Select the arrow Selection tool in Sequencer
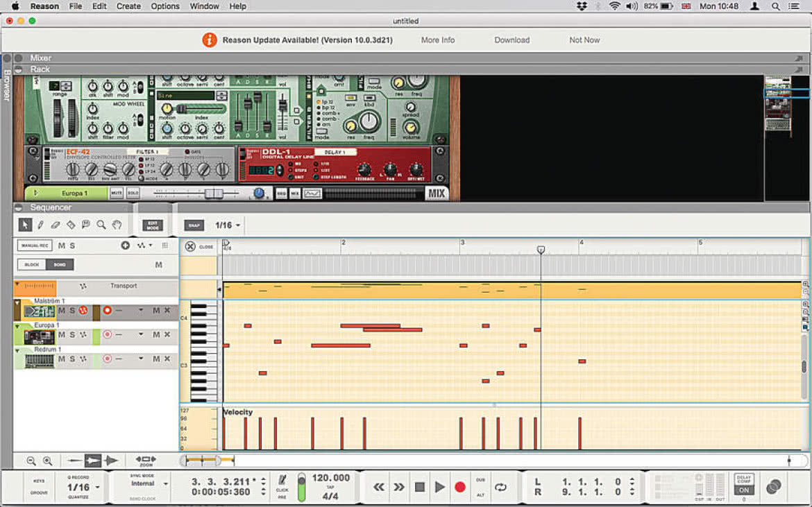 25,225
